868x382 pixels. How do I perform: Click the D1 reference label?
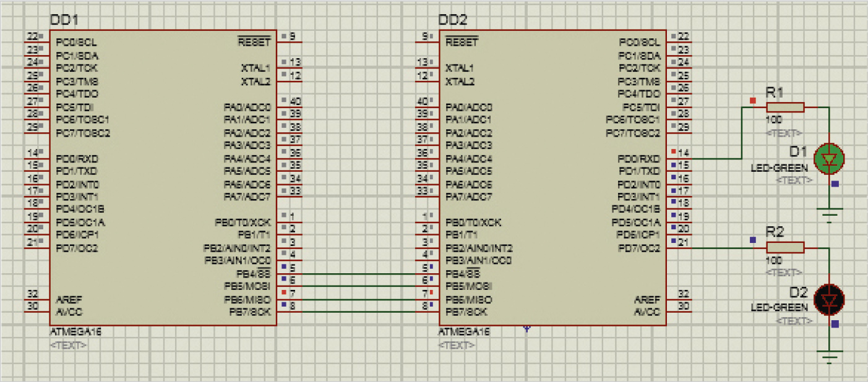tap(798, 151)
